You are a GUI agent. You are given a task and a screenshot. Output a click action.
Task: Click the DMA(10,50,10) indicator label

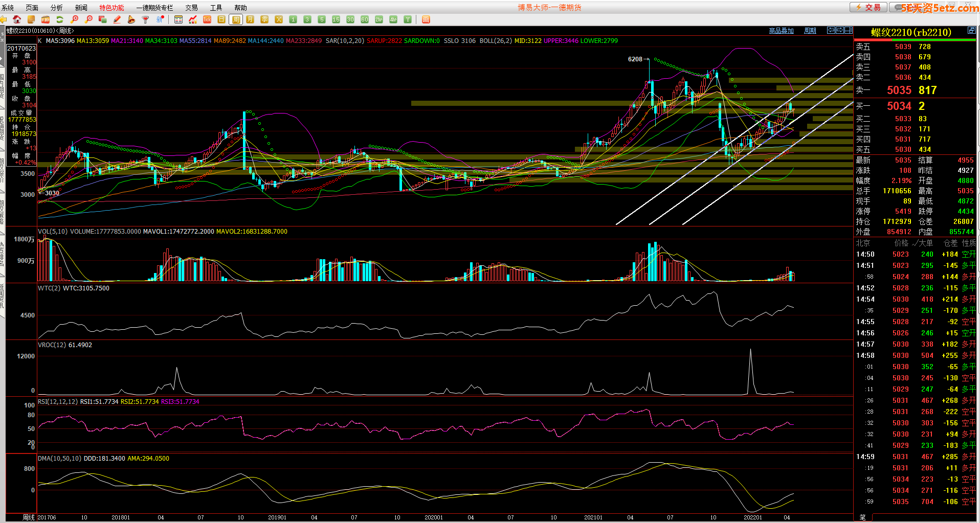(x=59, y=459)
